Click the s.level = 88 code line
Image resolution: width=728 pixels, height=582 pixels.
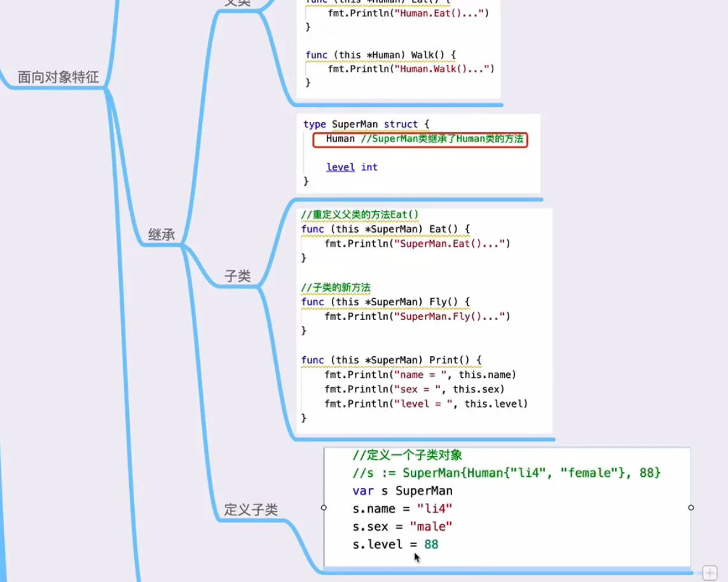coord(395,544)
